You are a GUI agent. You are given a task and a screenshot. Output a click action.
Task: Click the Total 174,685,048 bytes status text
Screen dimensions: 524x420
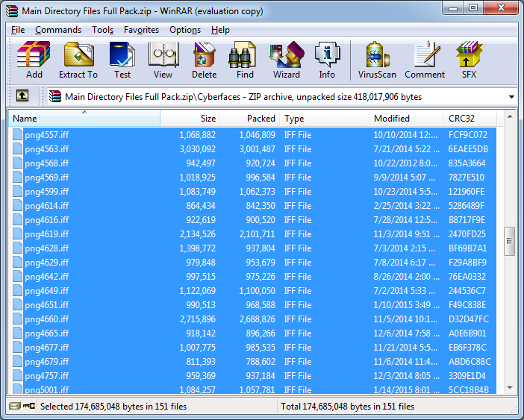(x=347, y=407)
